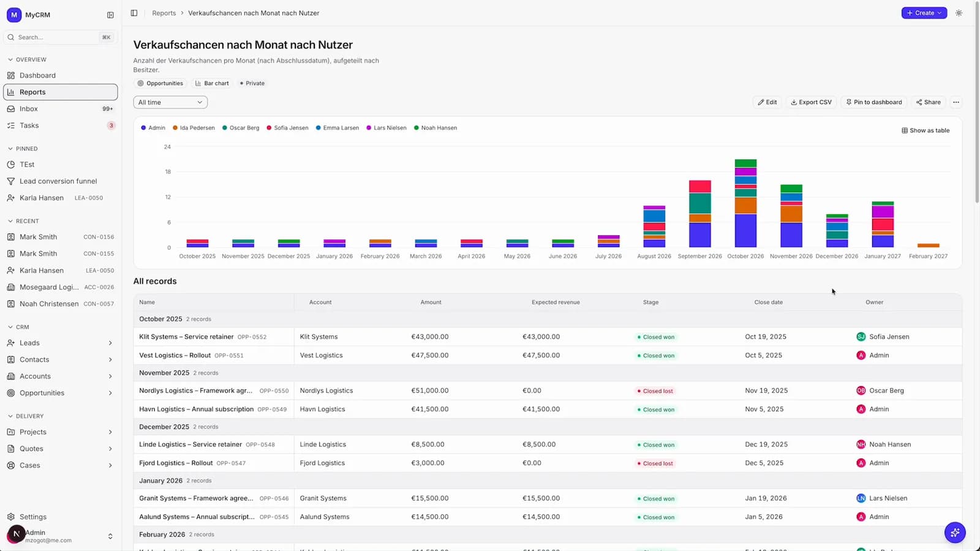Open the All time date range dropdown
This screenshot has width=980, height=551.
pos(170,102)
